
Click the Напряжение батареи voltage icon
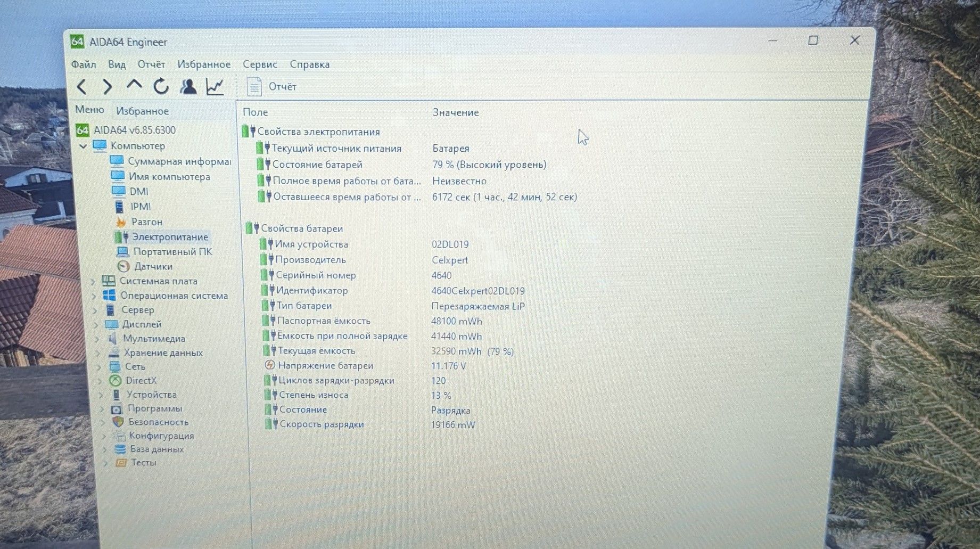270,365
